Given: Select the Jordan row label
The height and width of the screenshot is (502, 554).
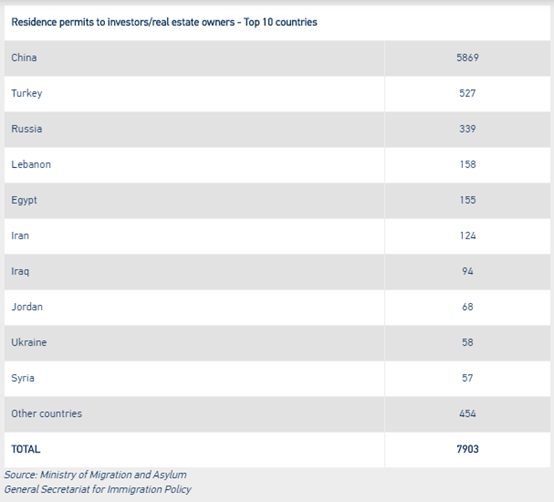Looking at the screenshot, I should [x=27, y=307].
